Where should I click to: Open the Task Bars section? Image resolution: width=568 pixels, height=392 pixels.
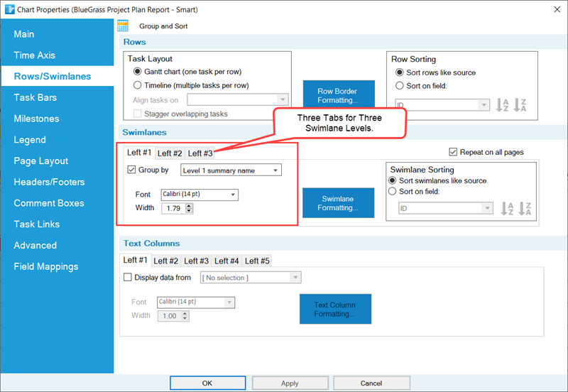[x=35, y=97]
